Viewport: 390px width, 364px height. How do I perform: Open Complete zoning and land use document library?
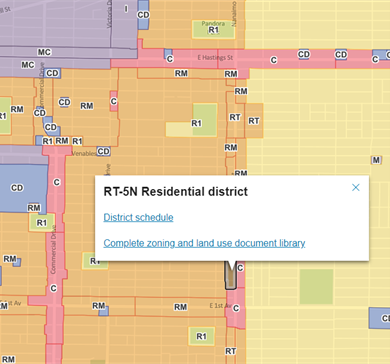[204, 243]
